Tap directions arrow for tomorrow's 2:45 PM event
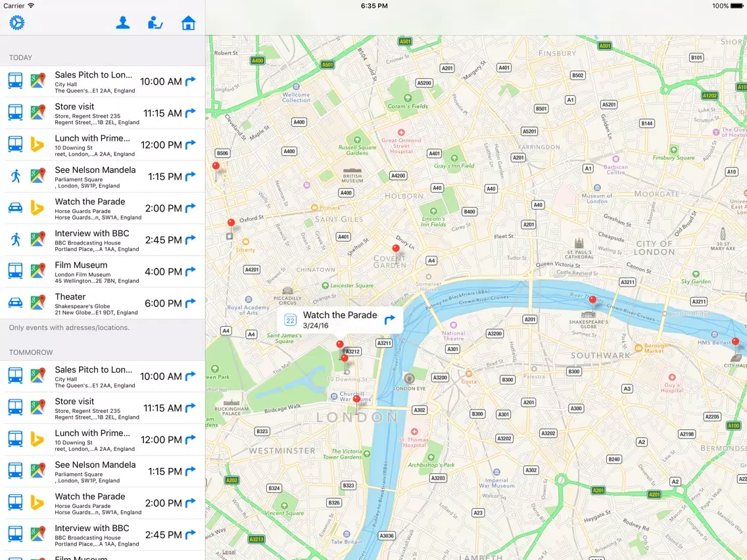 [191, 534]
